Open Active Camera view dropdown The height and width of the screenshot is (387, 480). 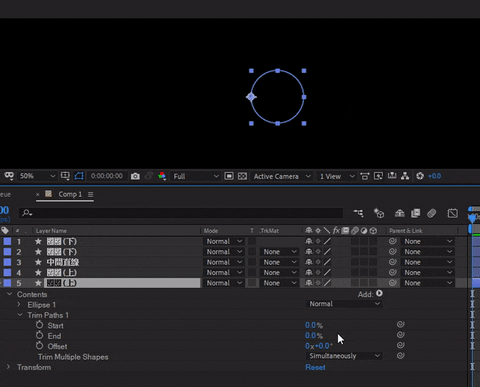[282, 176]
